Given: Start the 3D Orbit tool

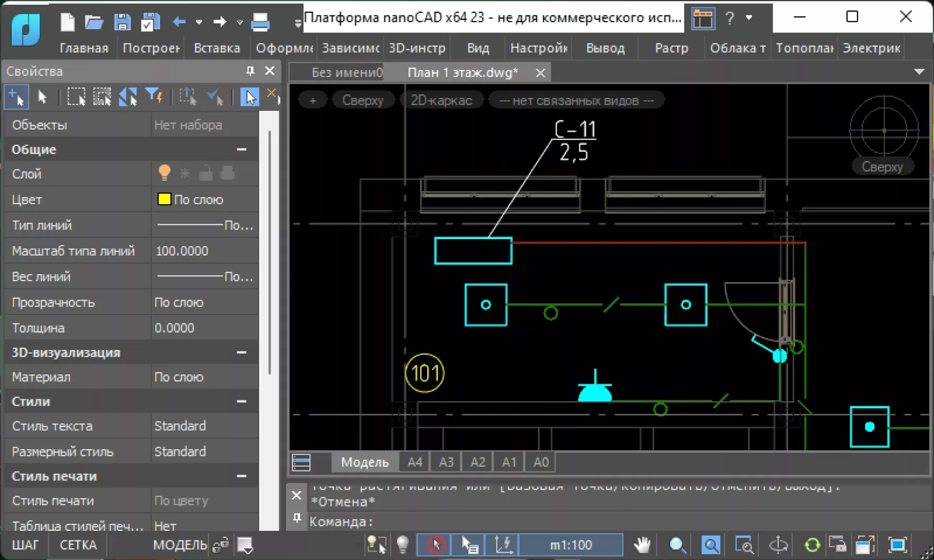Looking at the screenshot, I should 778,545.
